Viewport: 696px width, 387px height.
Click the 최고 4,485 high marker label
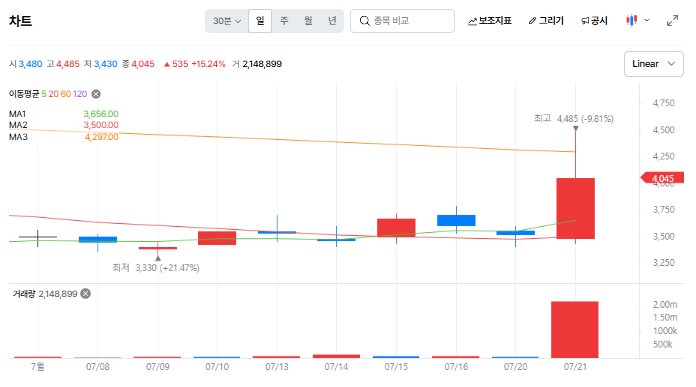(573, 118)
